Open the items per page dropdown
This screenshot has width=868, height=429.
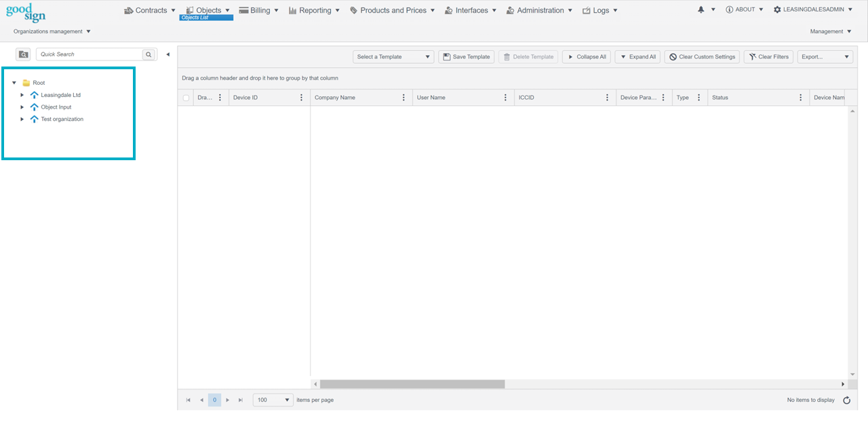[273, 400]
